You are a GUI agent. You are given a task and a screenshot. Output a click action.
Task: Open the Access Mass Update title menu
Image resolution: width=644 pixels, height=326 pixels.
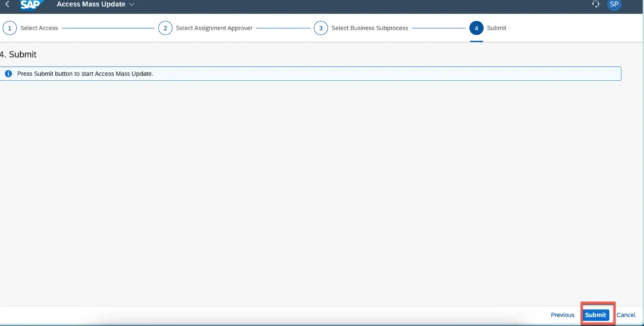(91, 4)
